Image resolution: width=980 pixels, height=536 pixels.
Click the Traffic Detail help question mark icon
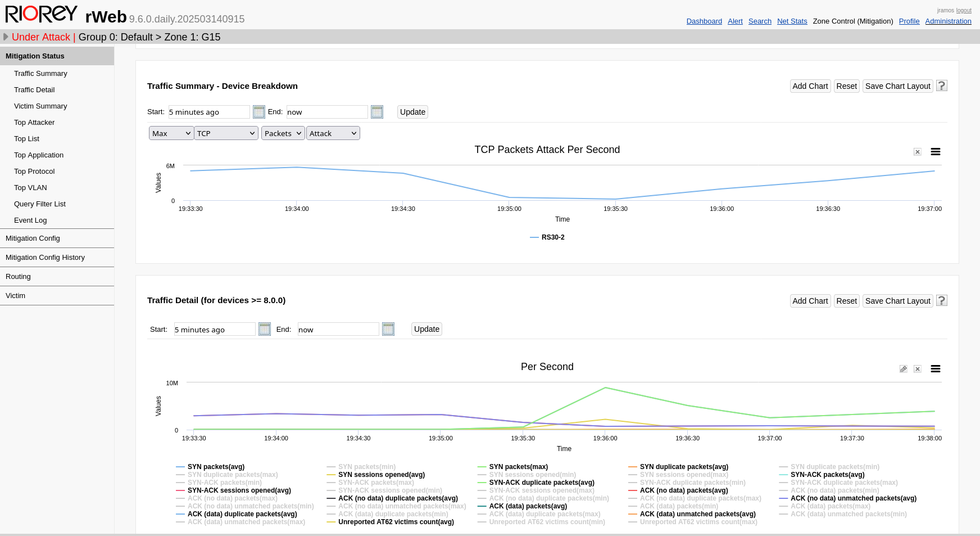click(942, 300)
